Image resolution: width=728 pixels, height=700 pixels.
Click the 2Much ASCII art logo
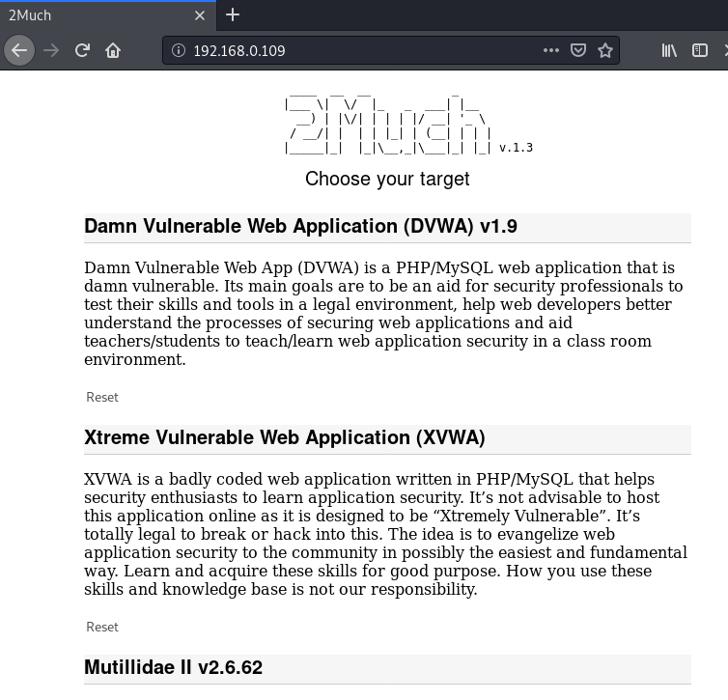pyautogui.click(x=388, y=125)
